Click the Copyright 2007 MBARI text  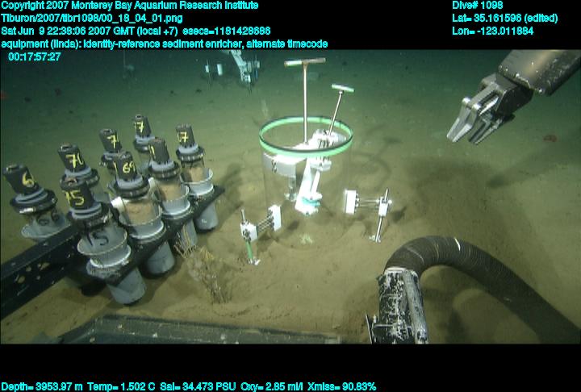tap(129, 5)
